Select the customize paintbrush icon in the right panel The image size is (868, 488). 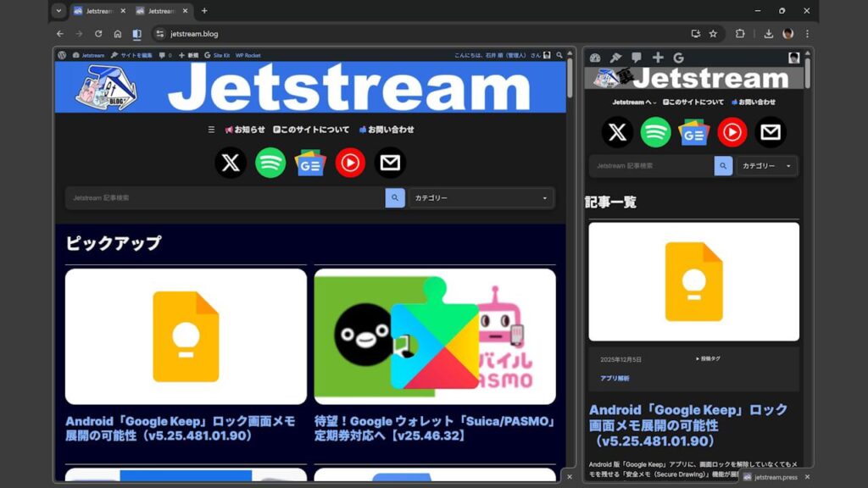[x=615, y=58]
